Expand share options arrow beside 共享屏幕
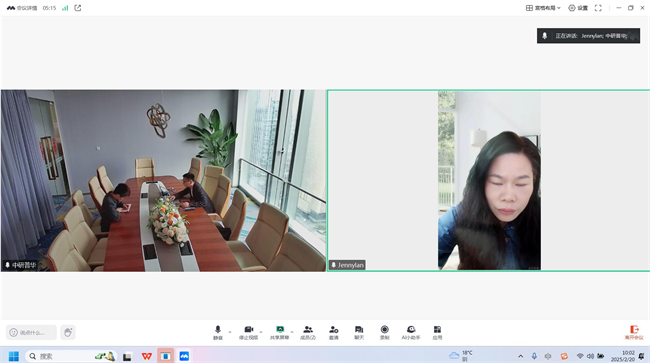Screen dimensions: 650x363 pyautogui.click(x=292, y=332)
